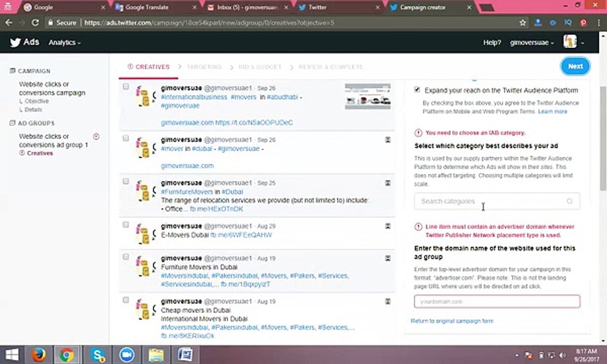Select the Creatives step tab
This screenshot has height=364, width=607.
coord(148,67)
